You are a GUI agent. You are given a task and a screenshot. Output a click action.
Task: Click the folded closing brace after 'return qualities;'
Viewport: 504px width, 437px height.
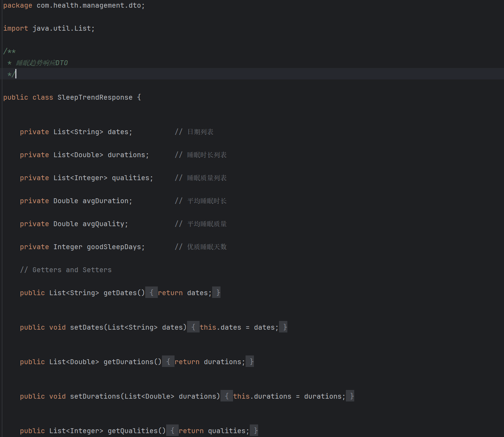(254, 431)
